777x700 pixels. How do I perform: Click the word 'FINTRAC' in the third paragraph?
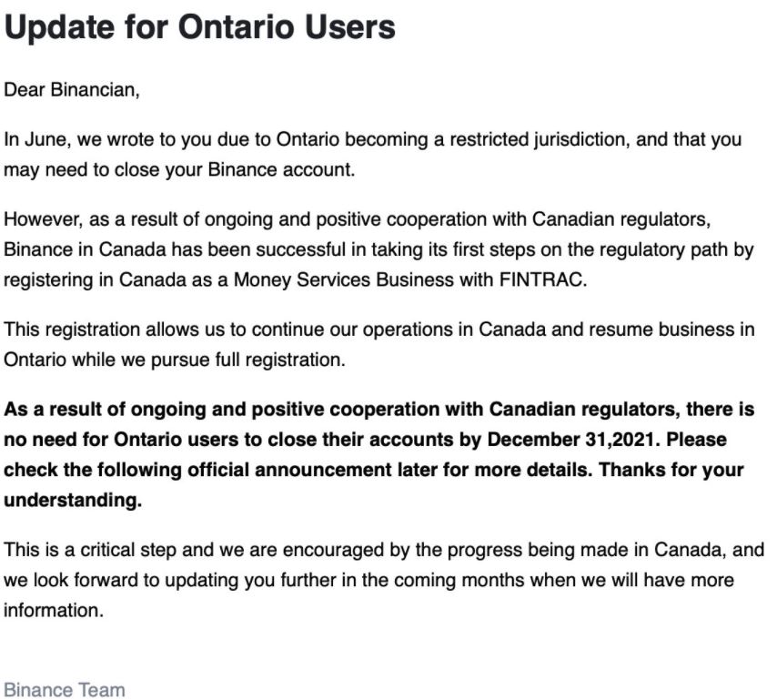(543, 279)
